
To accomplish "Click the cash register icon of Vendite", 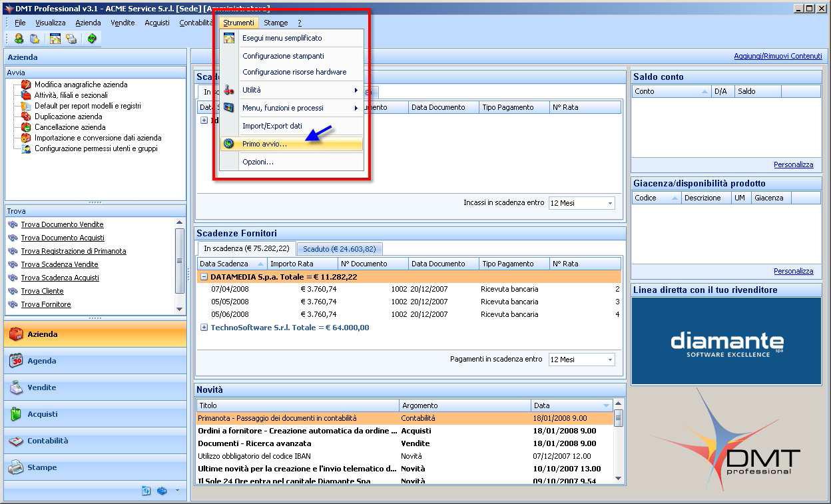I will (x=16, y=387).
